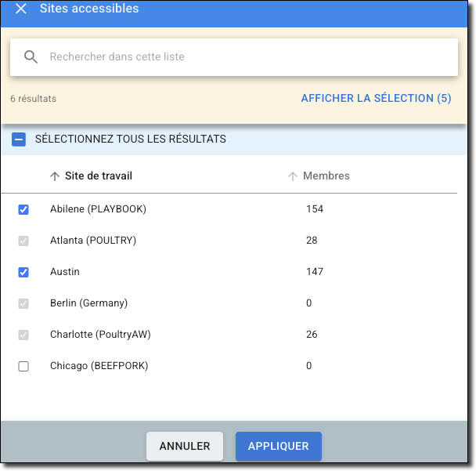Image resolution: width=476 pixels, height=471 pixels.
Task: Click sort arrow beside Site de travail
Action: (55, 176)
